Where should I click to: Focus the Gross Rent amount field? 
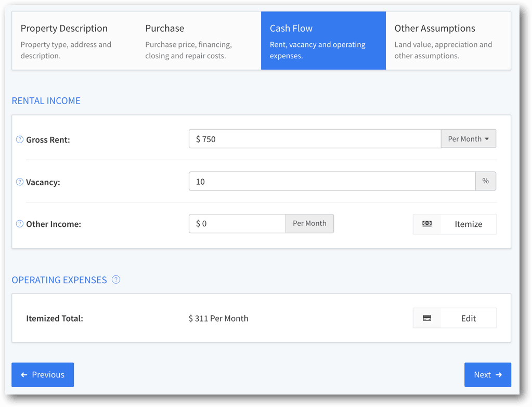pyautogui.click(x=315, y=138)
